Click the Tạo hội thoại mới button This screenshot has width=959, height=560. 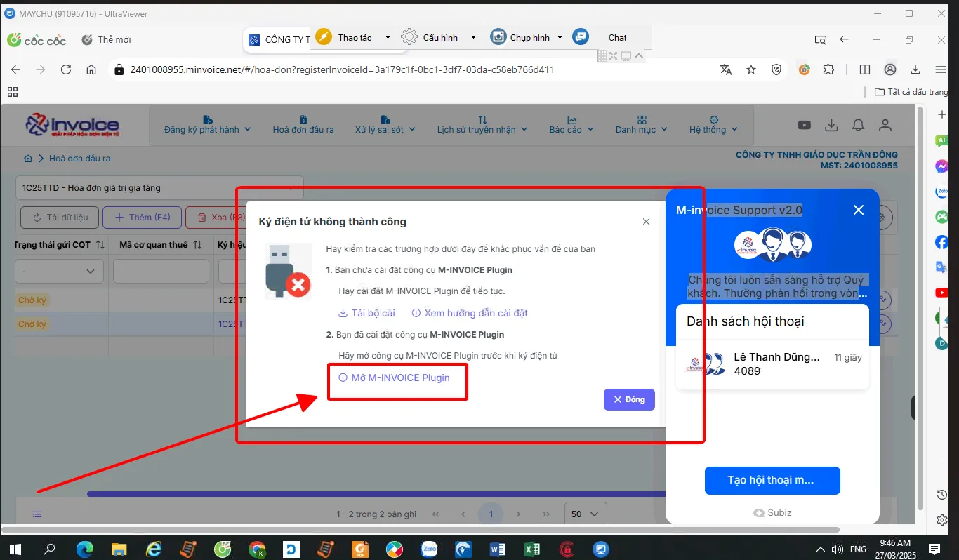pyautogui.click(x=772, y=480)
